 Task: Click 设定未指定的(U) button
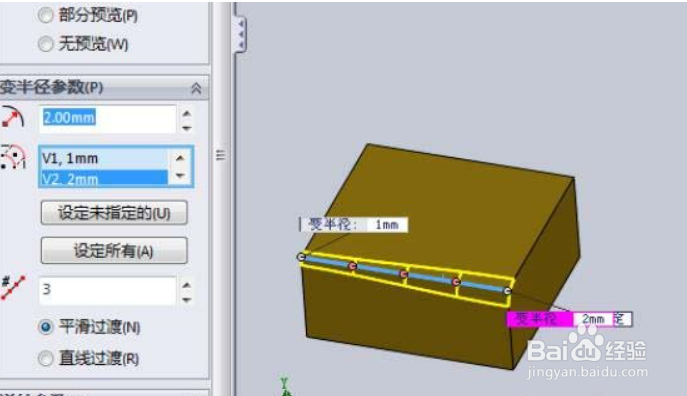114,213
